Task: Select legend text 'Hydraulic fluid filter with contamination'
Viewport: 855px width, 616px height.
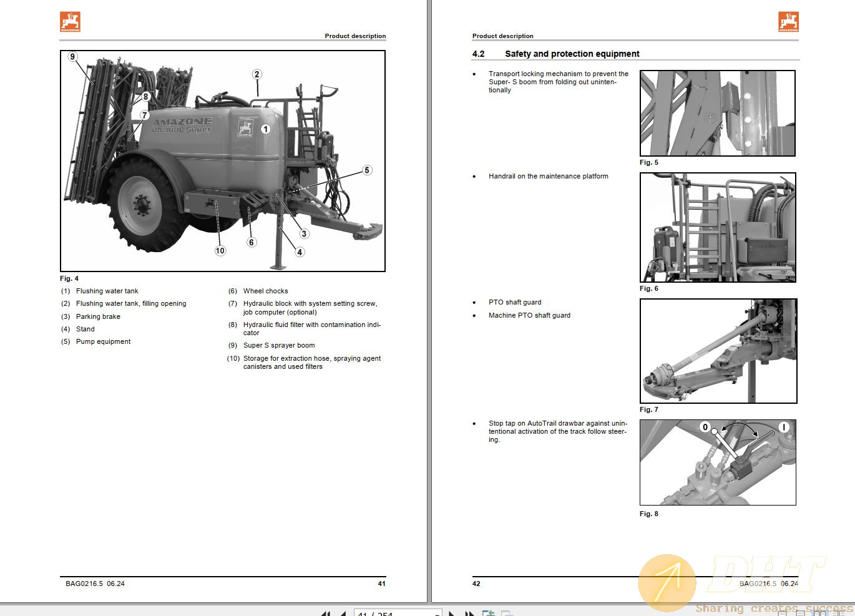Action: tap(307, 325)
